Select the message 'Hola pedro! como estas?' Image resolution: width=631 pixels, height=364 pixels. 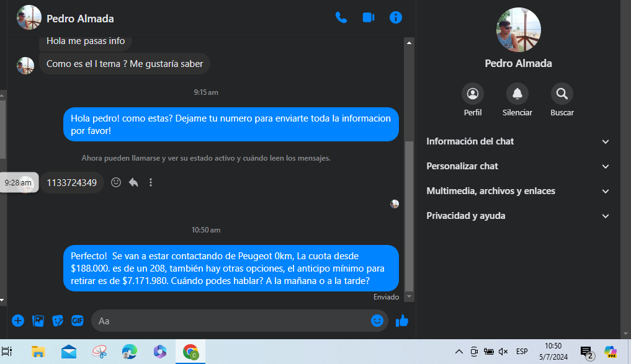[231, 124]
